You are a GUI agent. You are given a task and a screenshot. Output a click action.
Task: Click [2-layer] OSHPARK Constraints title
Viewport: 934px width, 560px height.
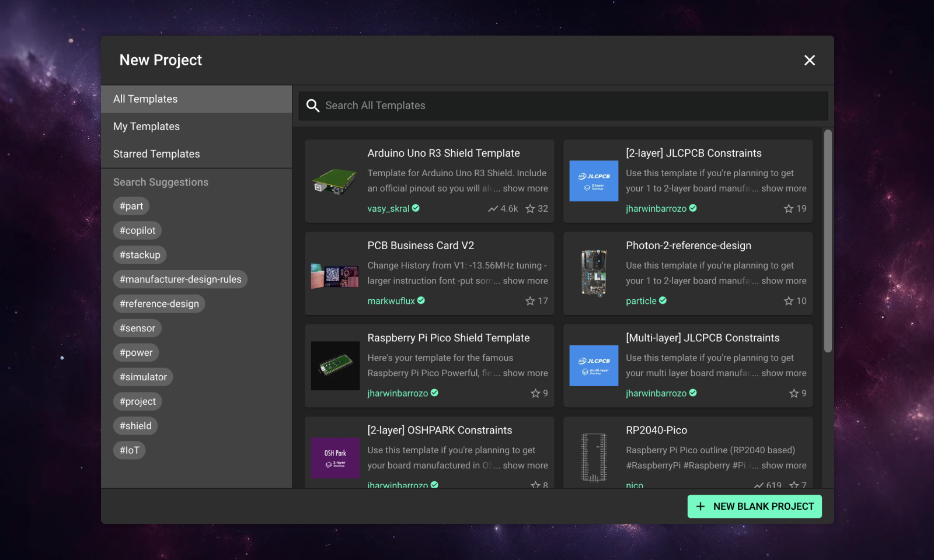440,430
